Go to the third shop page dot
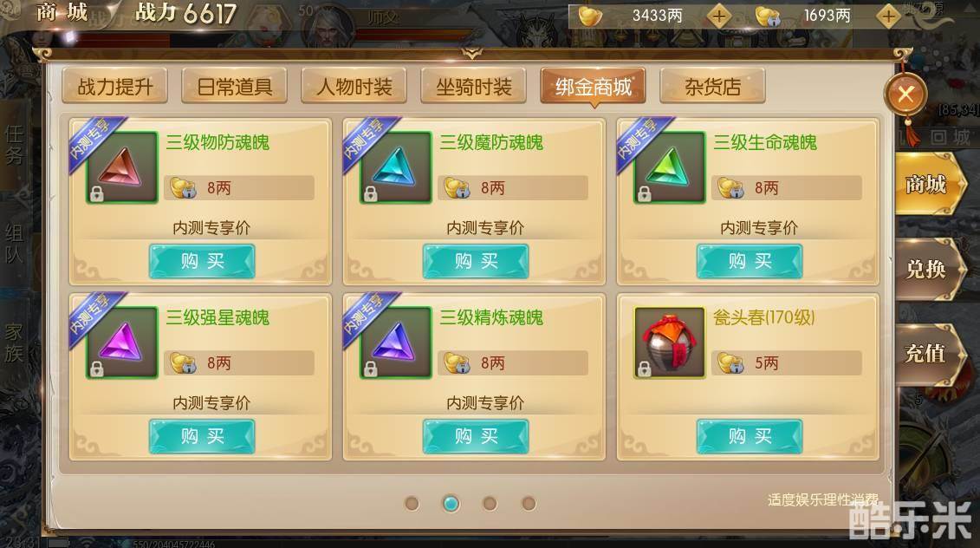The height and width of the screenshot is (548, 980). (x=490, y=504)
